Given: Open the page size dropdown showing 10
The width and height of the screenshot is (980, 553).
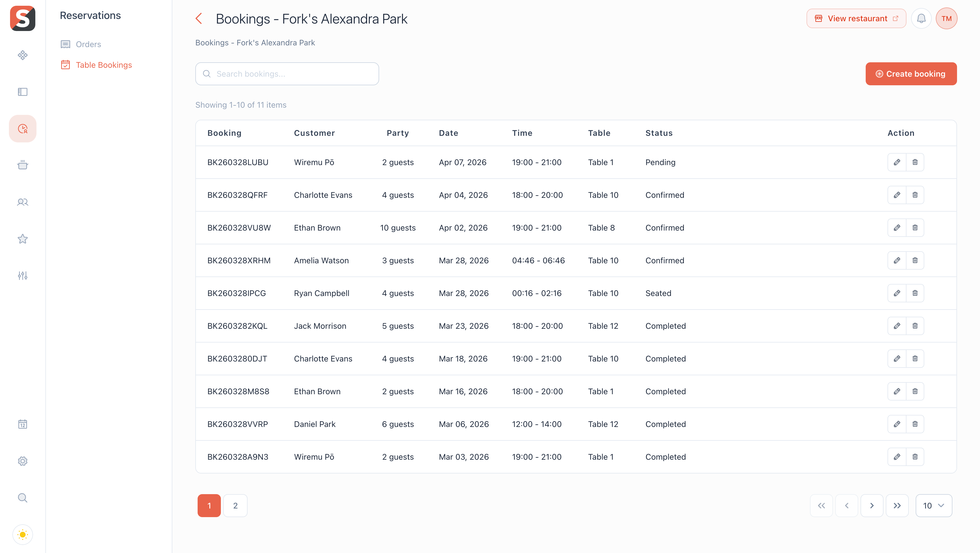Looking at the screenshot, I should coord(933,505).
